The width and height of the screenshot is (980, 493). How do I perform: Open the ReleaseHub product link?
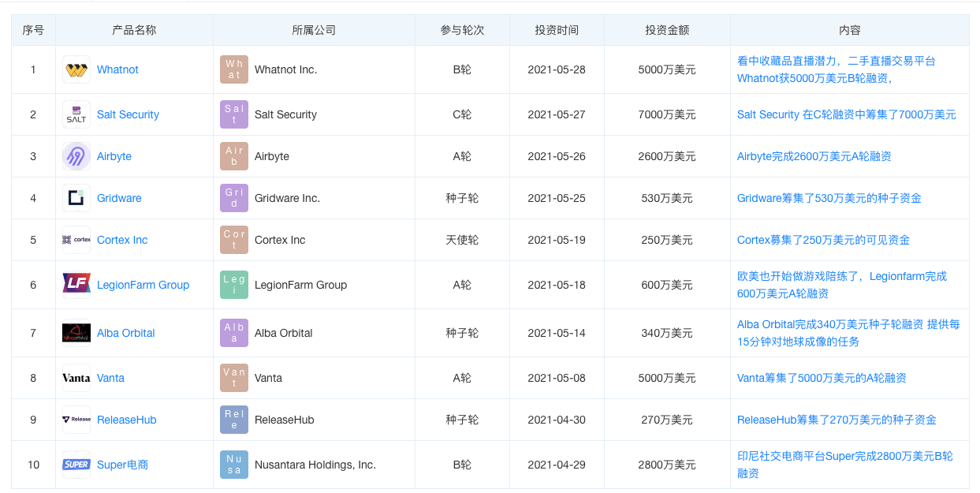click(x=127, y=420)
